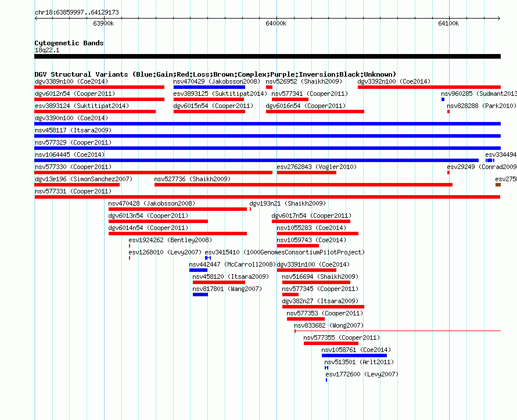
Task: Click the nsv458120 (Itsara2009) label
Action: click(x=231, y=277)
